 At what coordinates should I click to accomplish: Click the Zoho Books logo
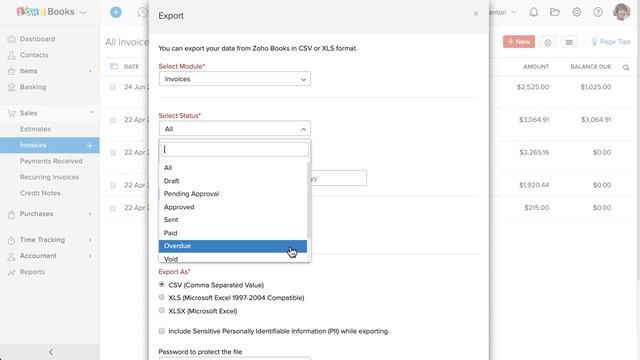click(x=46, y=12)
